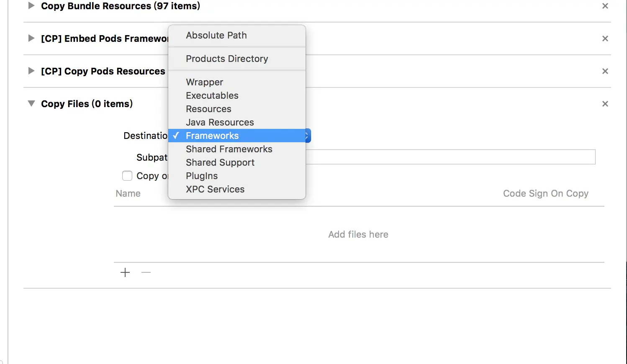Expand the Copy Bundle Resources section
Viewport: 627px width, 364px height.
31,6
